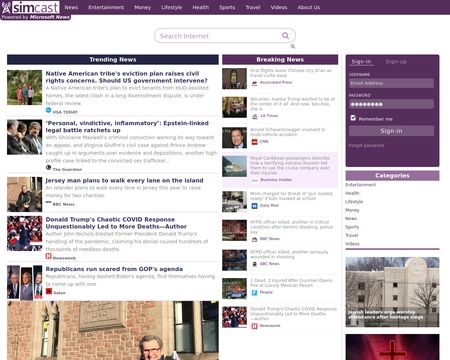Image resolution: width=450 pixels, height=360 pixels.
Task: Click the Sign-in button
Action: [391, 131]
